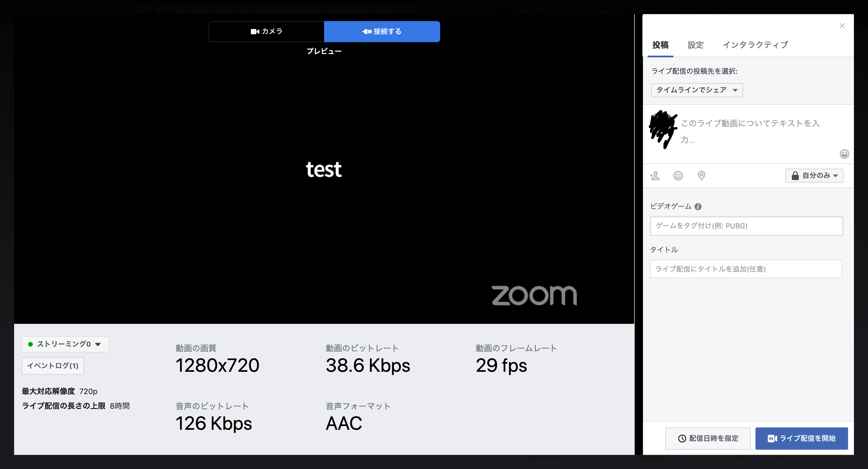Switch to 接続する tab

point(382,31)
